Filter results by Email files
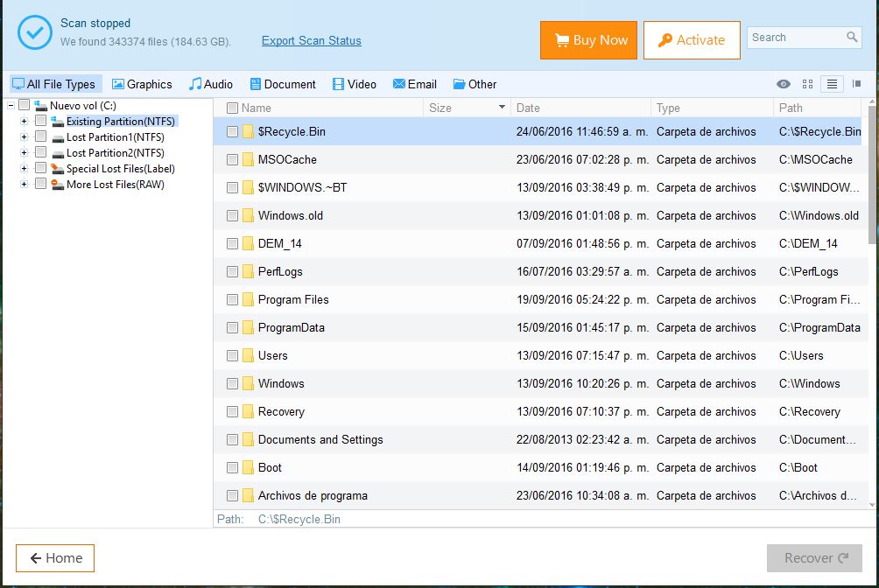879x588 pixels. 414,84
